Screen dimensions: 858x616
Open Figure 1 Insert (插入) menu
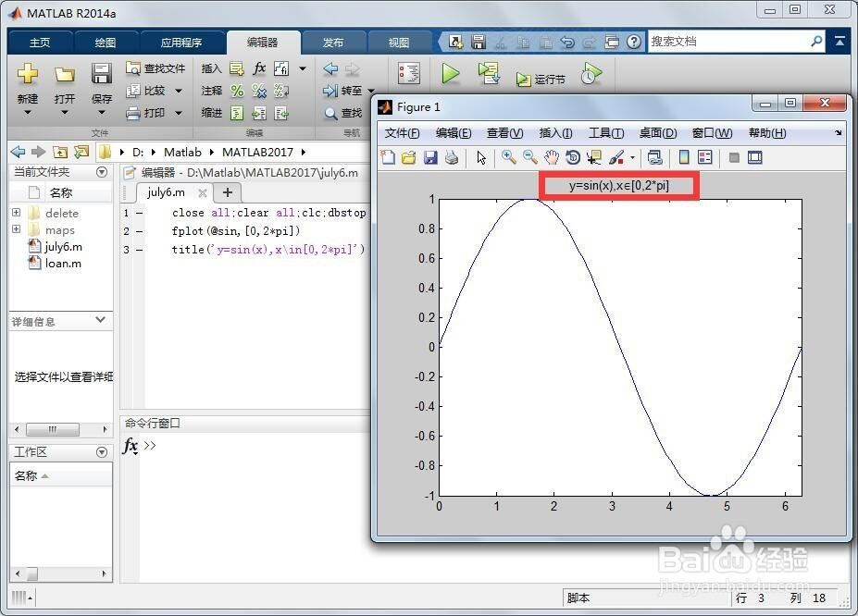tap(555, 133)
